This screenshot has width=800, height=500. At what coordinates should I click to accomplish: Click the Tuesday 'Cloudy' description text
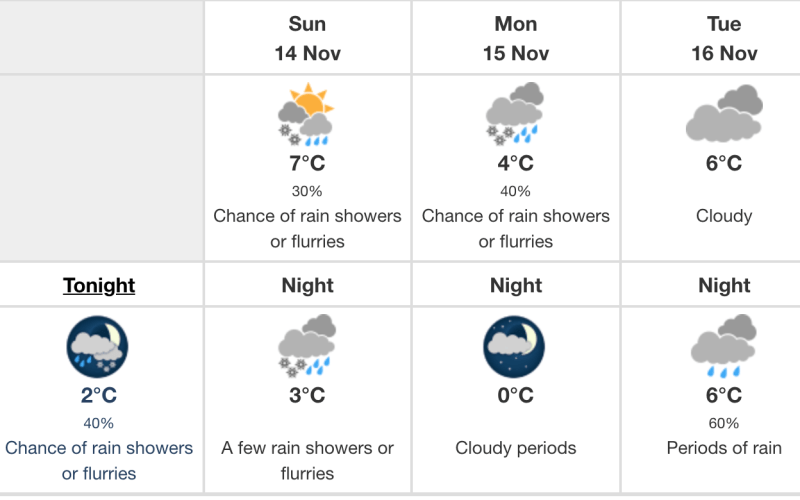click(724, 216)
